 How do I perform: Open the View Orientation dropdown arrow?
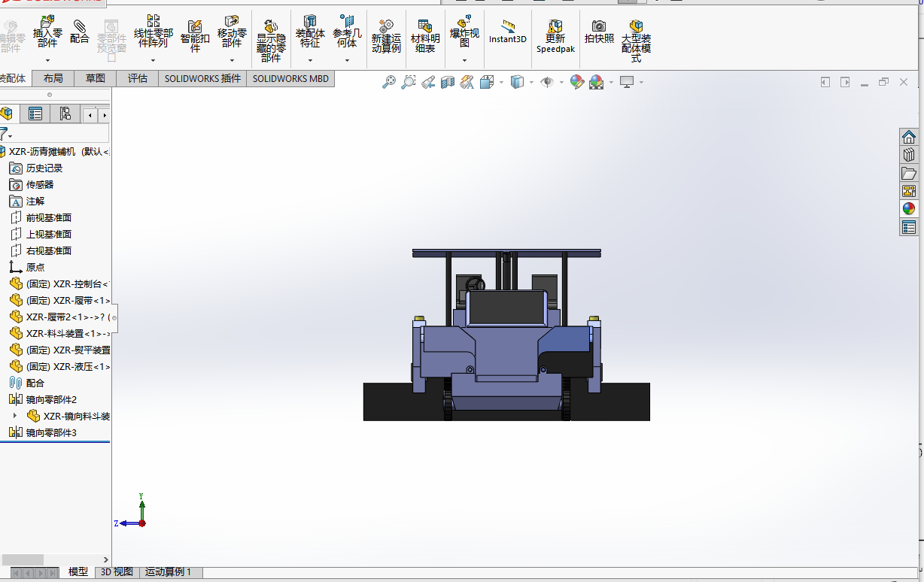pos(501,83)
